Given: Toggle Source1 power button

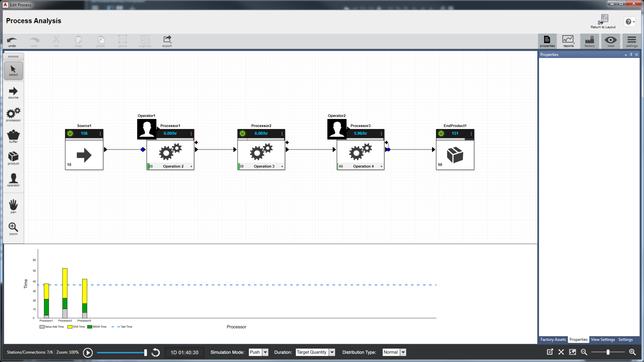Looking at the screenshot, I should [70, 133].
